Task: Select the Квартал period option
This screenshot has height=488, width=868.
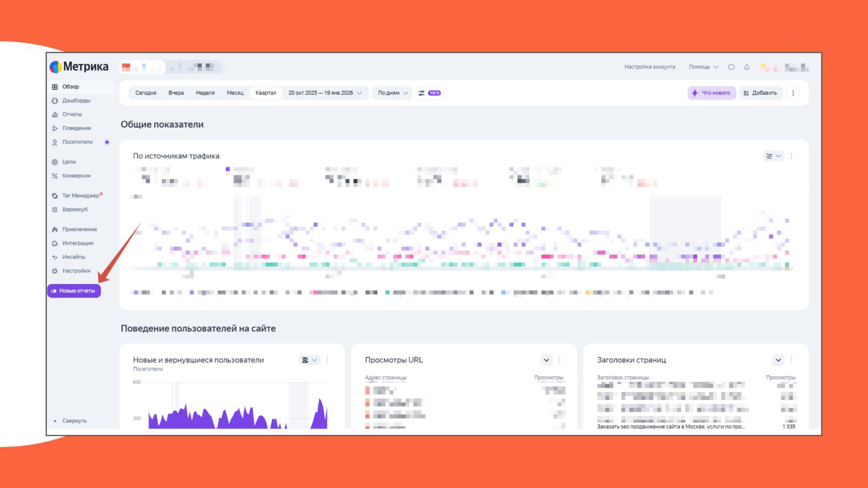Action: click(x=266, y=93)
